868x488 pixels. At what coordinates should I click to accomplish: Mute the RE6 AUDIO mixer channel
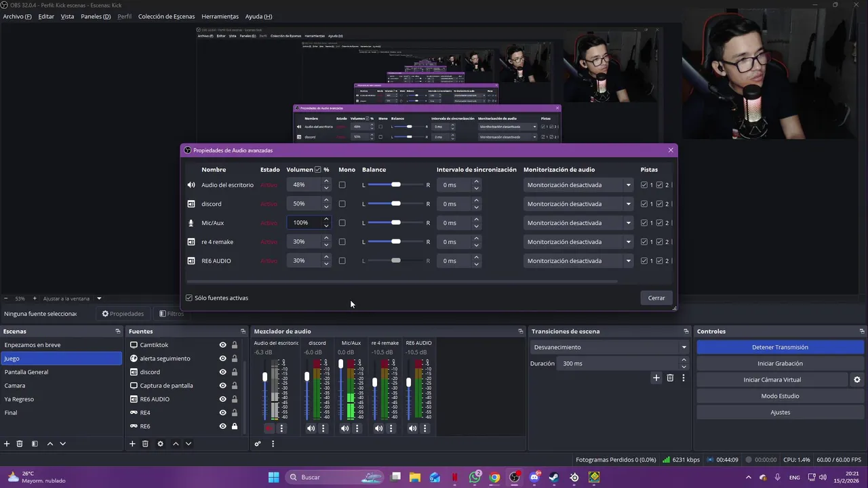[412, 428]
